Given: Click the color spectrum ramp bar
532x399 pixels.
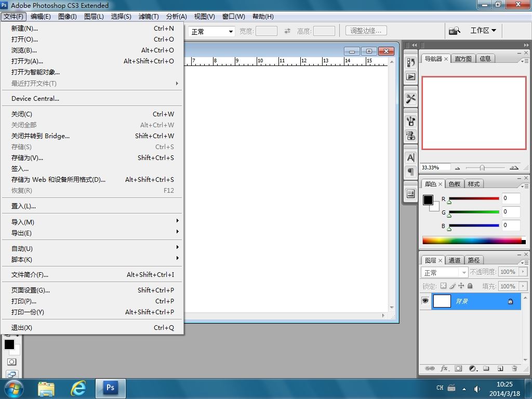Looking at the screenshot, I should (x=474, y=241).
